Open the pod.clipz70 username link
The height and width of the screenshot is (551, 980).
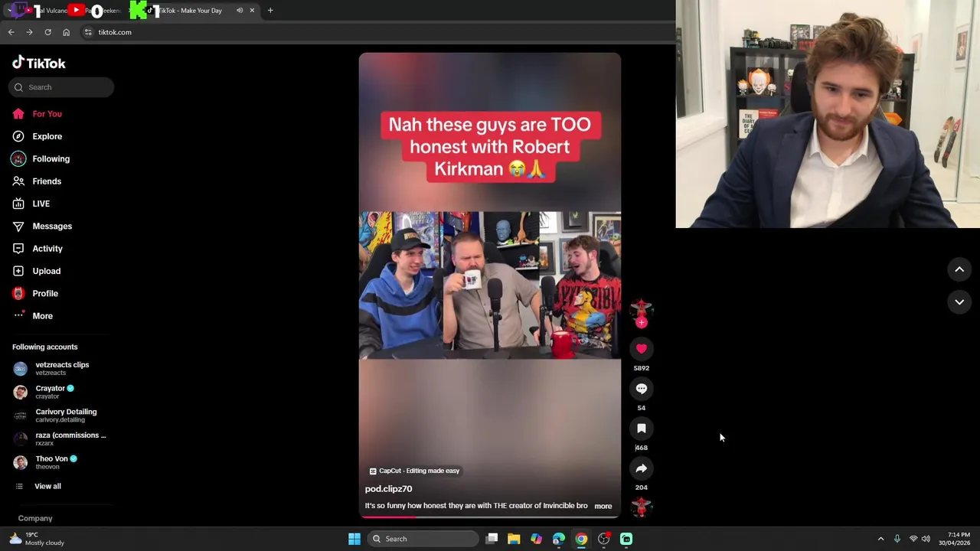pos(388,489)
